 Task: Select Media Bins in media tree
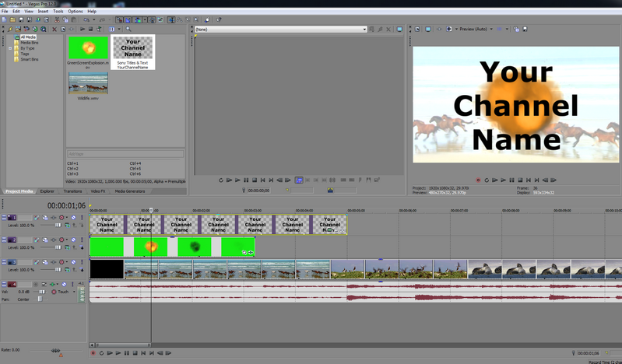pos(30,43)
